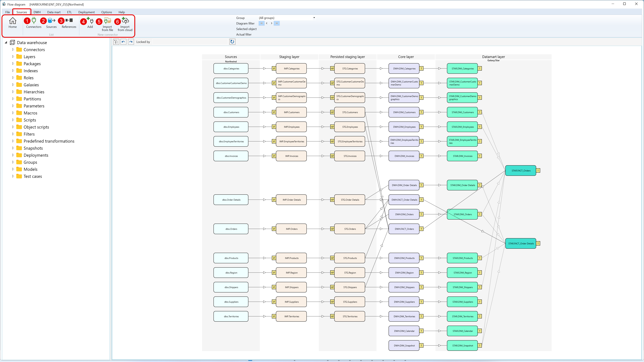Select the STAR.DIM_Calendar node
Screen dimensions: 644x362
[462, 331]
